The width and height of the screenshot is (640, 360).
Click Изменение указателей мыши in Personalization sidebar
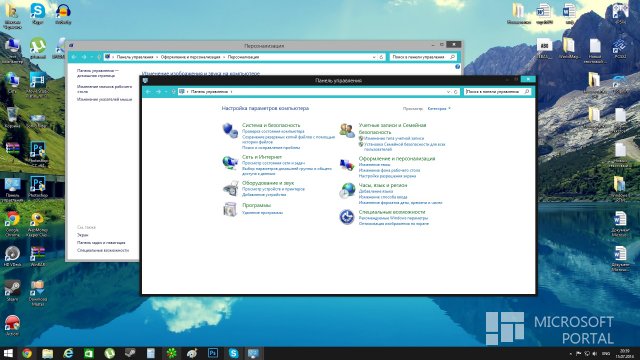pos(104,99)
